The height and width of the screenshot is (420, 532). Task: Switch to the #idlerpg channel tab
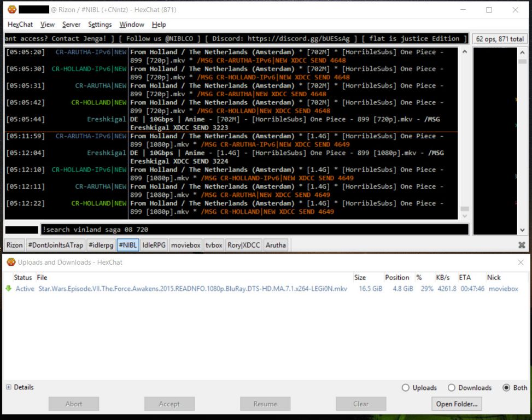click(x=101, y=245)
